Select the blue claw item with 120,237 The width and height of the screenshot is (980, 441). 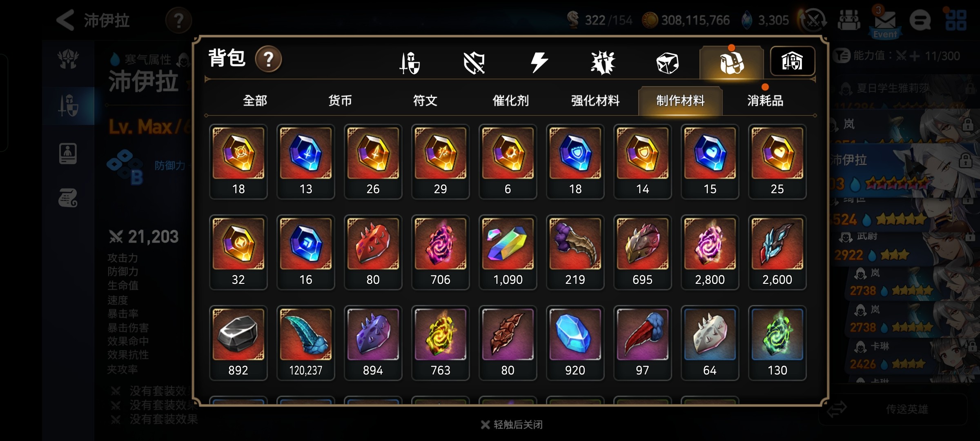pos(305,343)
